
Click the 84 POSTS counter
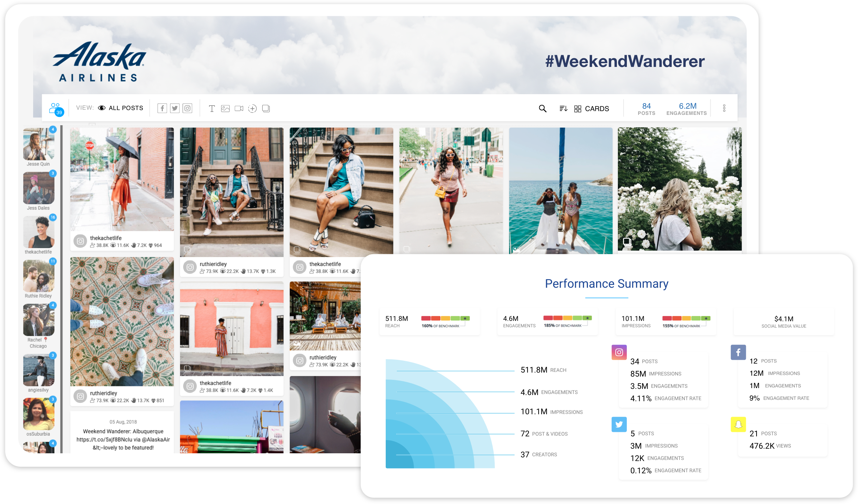coord(647,109)
